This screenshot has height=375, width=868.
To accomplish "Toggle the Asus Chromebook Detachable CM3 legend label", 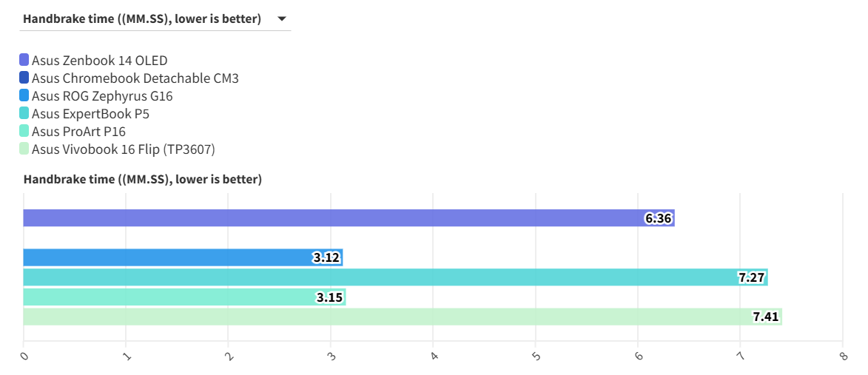I will pyautogui.click(x=135, y=78).
